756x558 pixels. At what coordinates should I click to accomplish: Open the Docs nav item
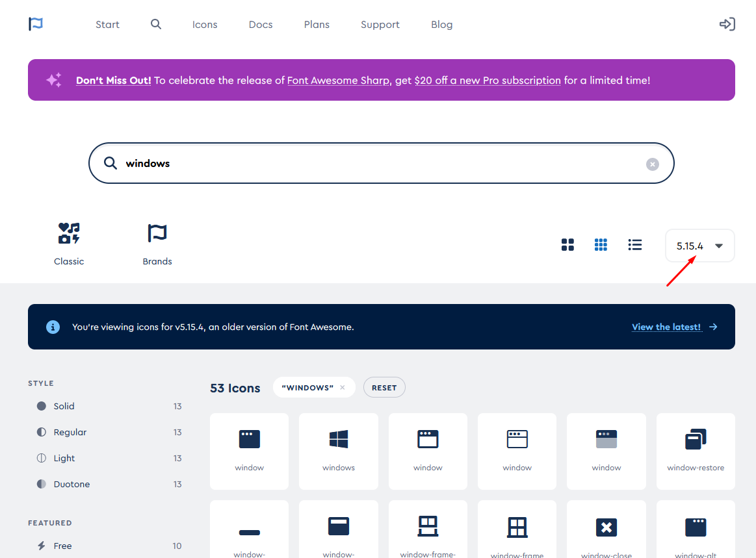pos(261,25)
